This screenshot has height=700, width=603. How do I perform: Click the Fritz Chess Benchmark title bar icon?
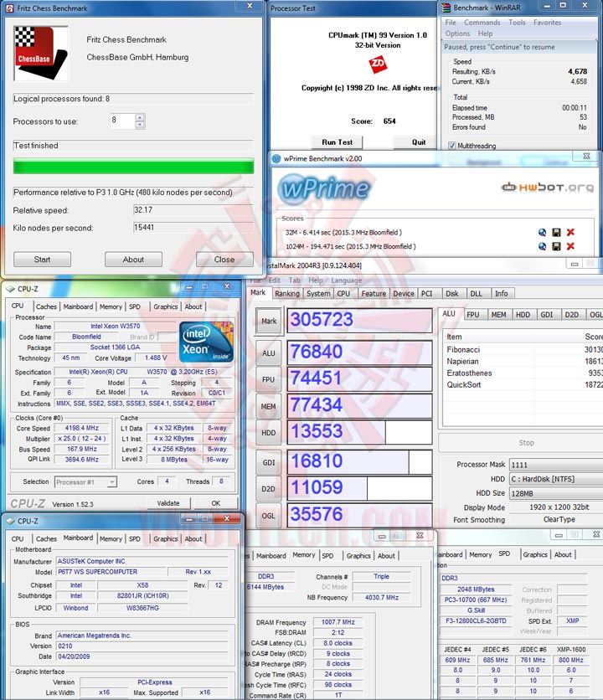10,8
